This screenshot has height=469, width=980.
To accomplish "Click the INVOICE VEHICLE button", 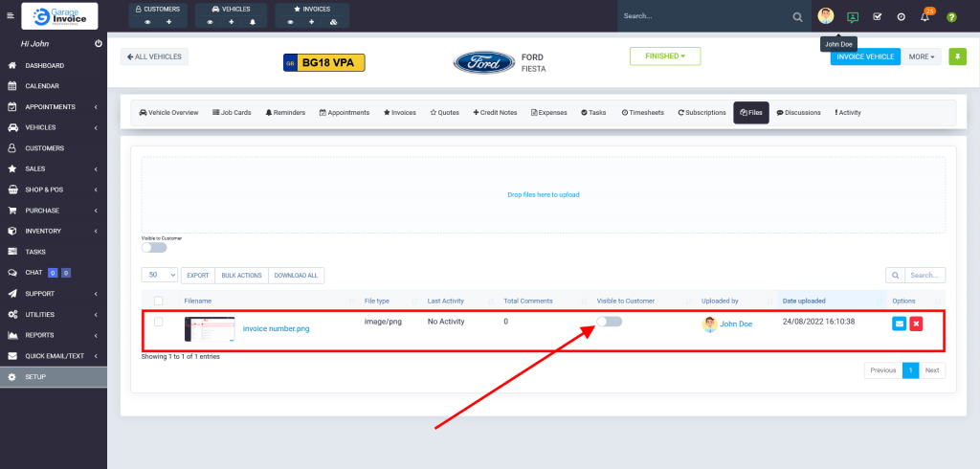I will click(x=865, y=56).
